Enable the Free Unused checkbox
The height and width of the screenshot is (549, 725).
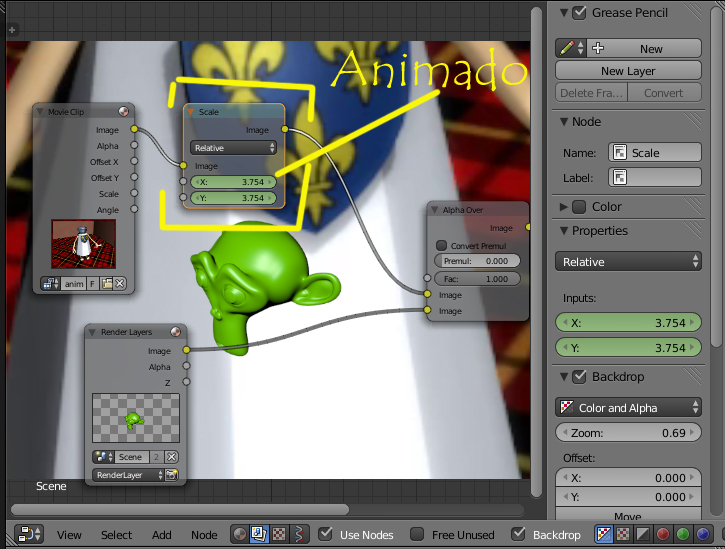417,534
